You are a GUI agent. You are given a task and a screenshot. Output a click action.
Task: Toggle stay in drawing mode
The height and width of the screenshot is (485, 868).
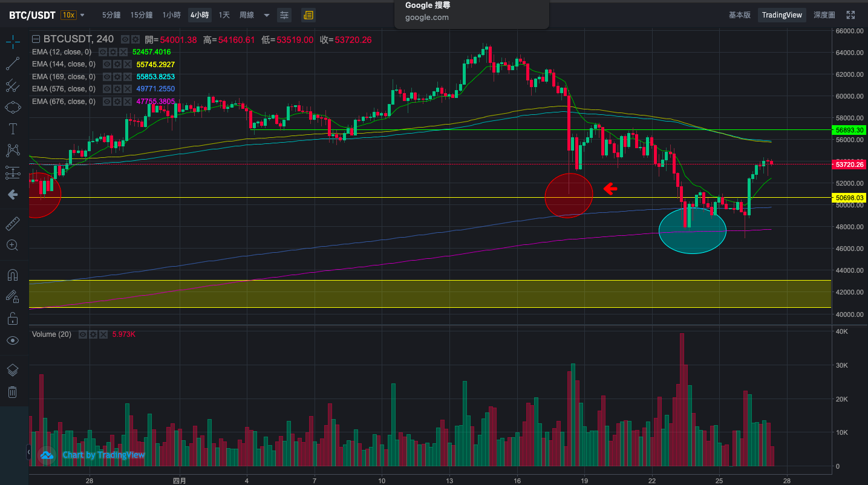(x=12, y=297)
